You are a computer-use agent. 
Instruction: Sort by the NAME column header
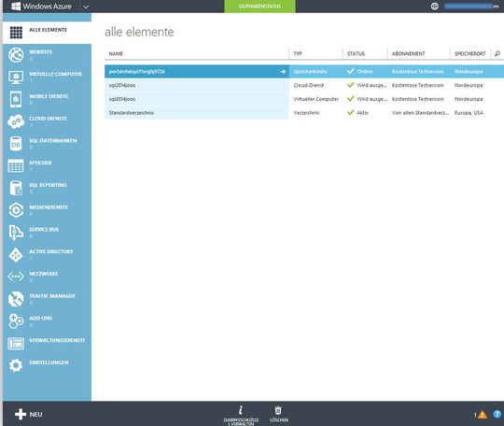pos(116,54)
